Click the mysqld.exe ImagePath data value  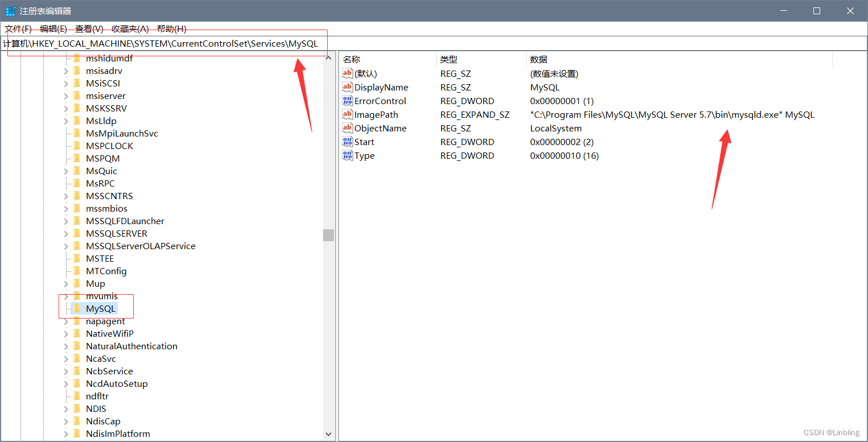(x=672, y=114)
